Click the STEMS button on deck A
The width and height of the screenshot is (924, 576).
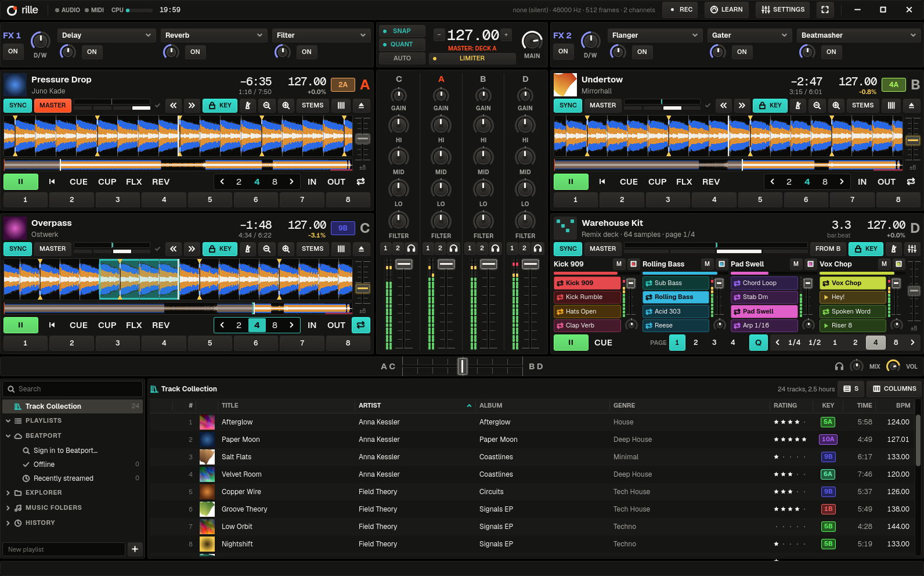(x=313, y=106)
